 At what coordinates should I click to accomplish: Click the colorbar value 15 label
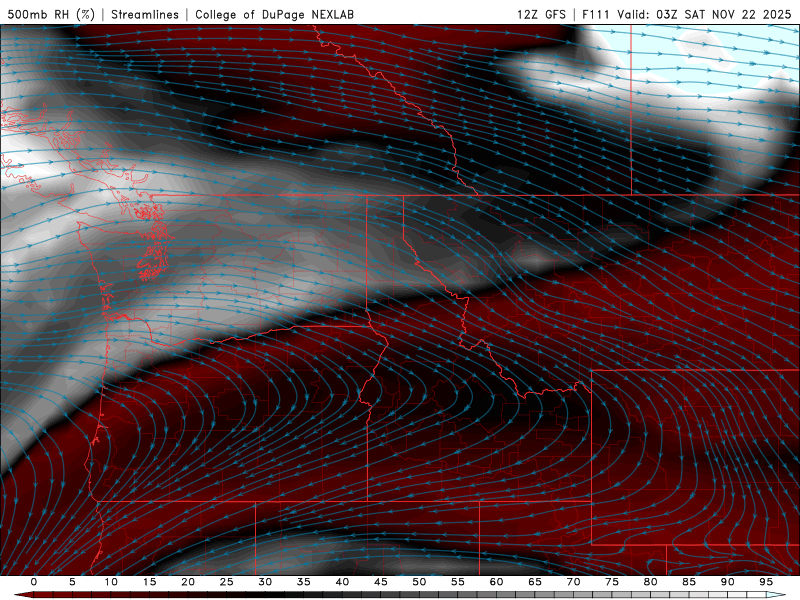click(x=149, y=582)
